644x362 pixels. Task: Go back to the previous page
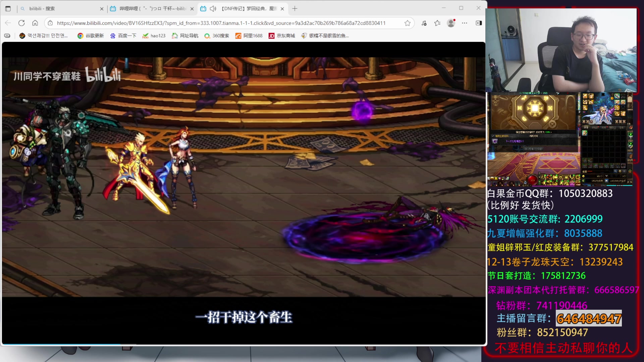click(x=8, y=23)
